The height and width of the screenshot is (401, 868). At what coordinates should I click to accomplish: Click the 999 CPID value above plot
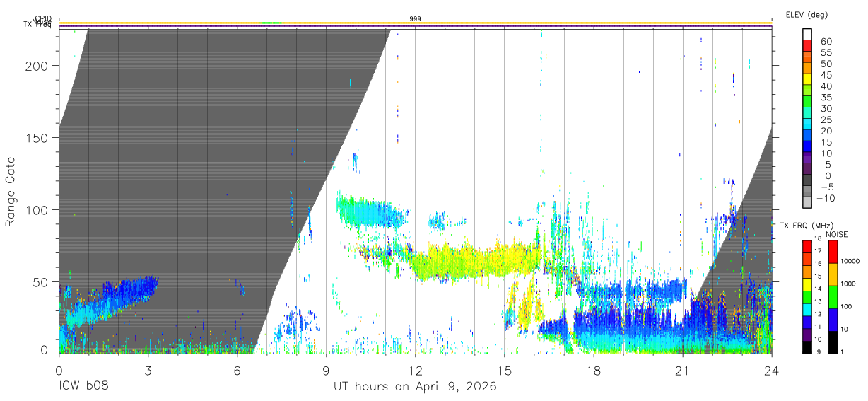[416, 18]
